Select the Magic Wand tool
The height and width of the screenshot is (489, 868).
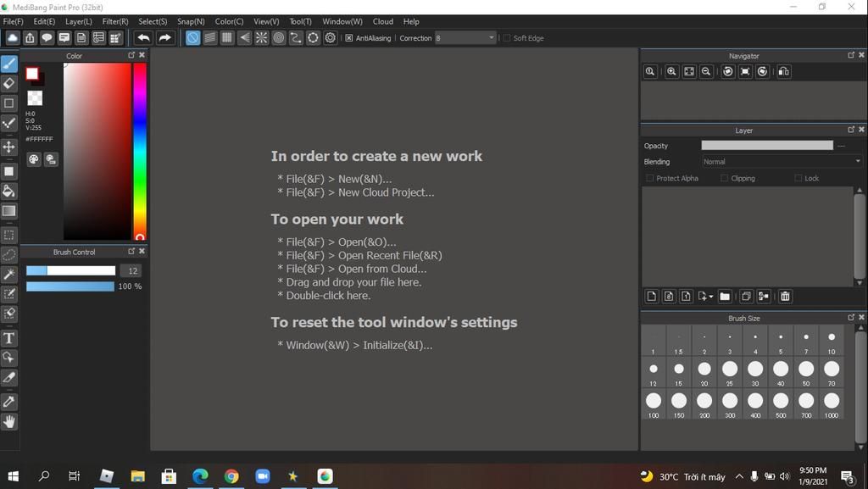pos(8,275)
